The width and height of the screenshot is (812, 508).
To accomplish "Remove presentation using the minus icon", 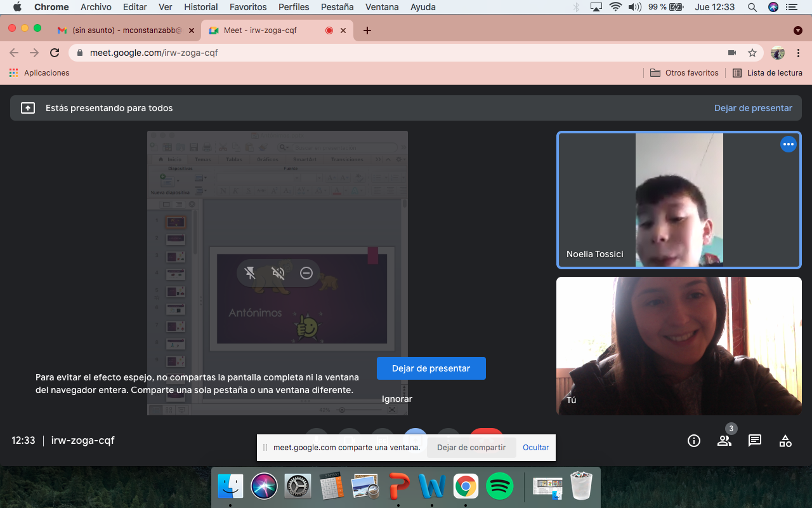I will pos(306,273).
